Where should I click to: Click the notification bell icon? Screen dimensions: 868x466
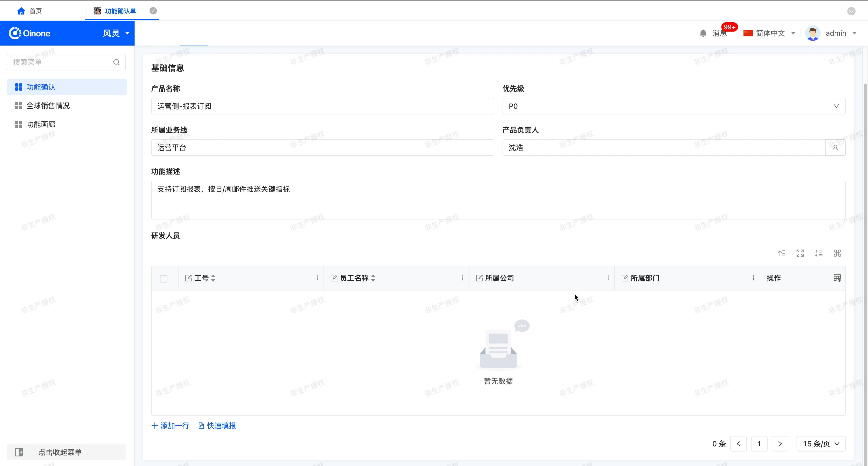pos(703,33)
